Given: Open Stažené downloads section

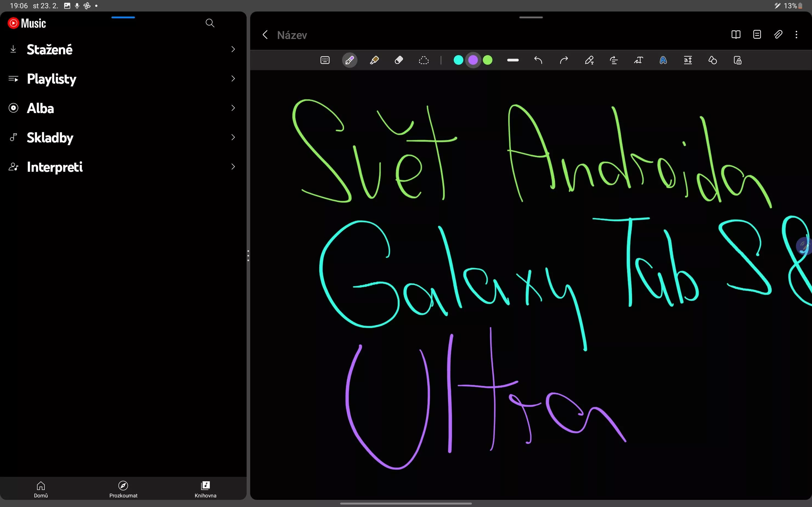Looking at the screenshot, I should [123, 49].
